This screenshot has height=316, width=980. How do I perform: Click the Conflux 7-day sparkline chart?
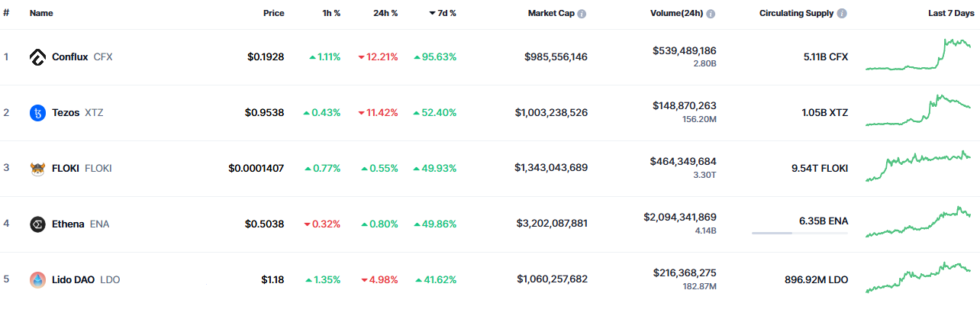[918, 54]
